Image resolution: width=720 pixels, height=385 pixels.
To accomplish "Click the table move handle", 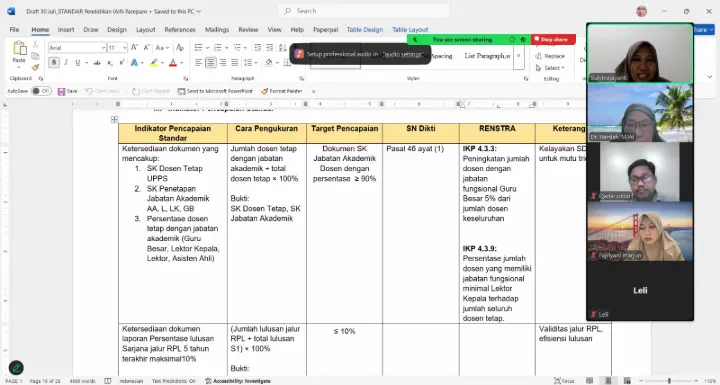I will coord(114,119).
